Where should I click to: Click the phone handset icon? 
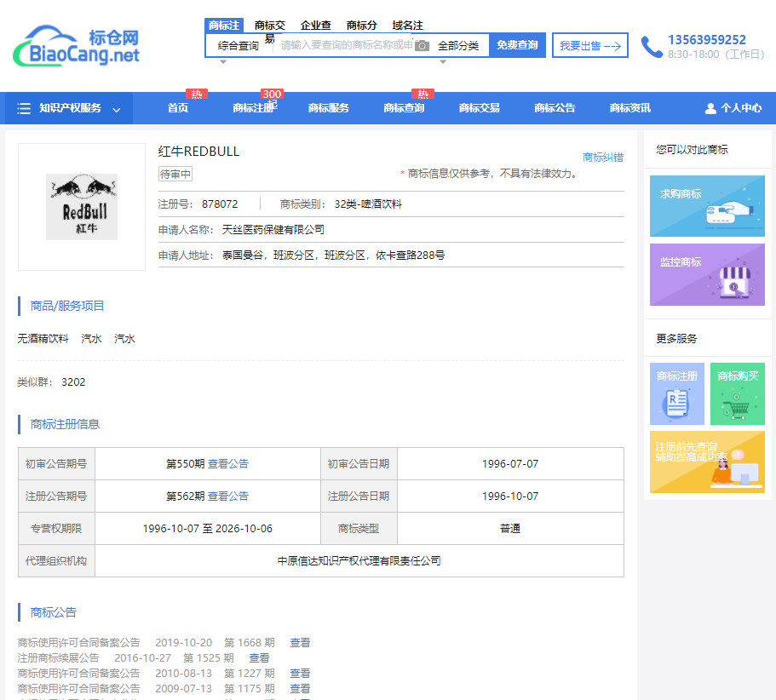(x=652, y=47)
